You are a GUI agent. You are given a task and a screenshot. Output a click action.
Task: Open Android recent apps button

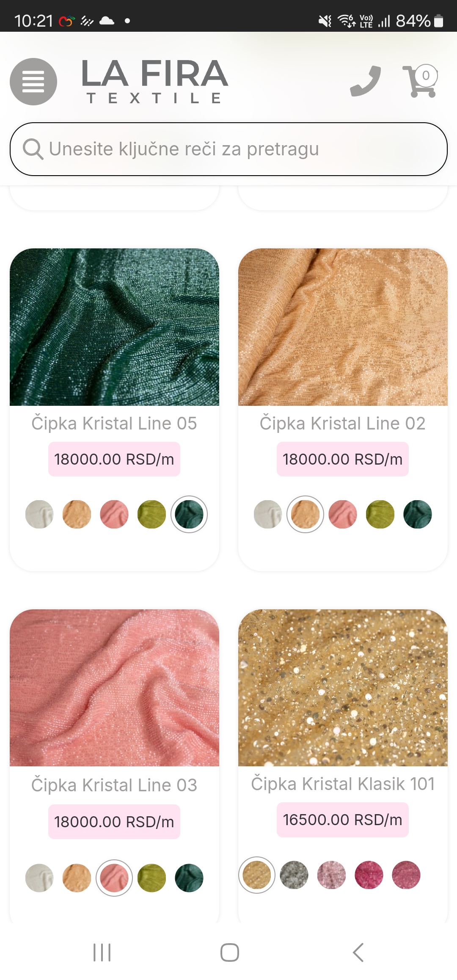click(102, 952)
